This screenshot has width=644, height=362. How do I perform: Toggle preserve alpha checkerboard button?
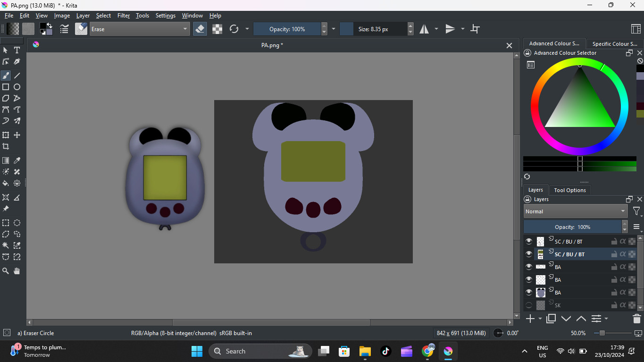coord(217,29)
